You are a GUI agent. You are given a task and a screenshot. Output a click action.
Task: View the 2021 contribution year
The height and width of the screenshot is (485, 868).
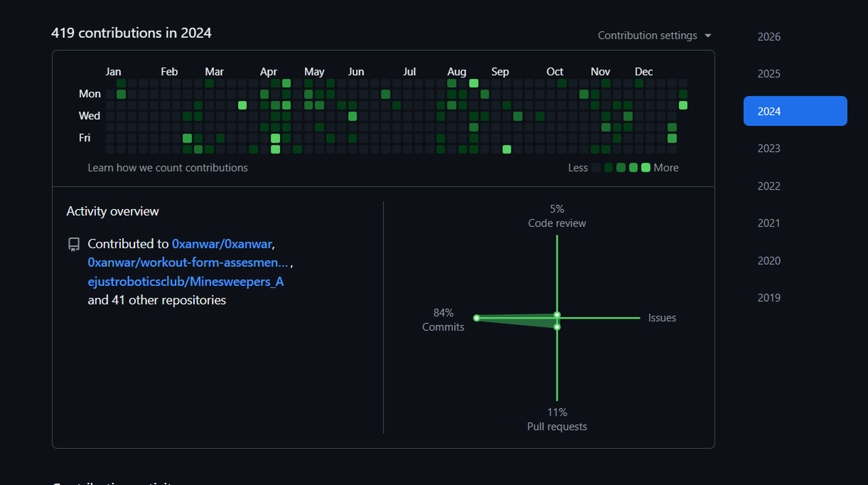click(x=795, y=223)
